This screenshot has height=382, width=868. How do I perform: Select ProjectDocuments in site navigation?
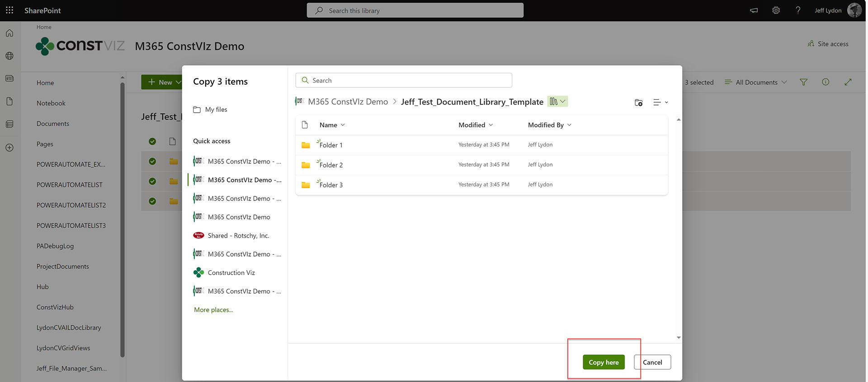(x=63, y=266)
